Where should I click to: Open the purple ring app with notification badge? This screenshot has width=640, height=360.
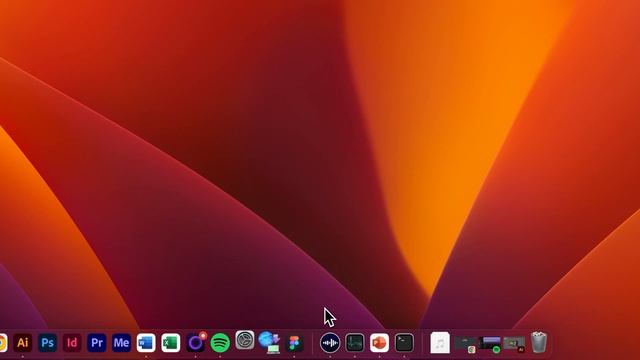196,342
